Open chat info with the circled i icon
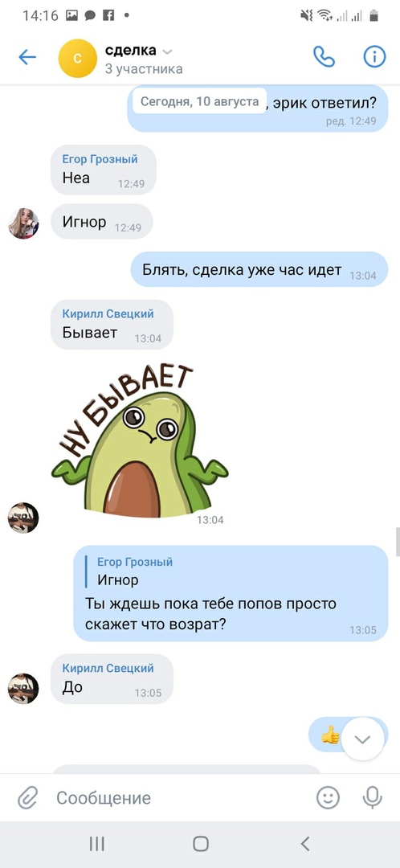 tap(374, 56)
